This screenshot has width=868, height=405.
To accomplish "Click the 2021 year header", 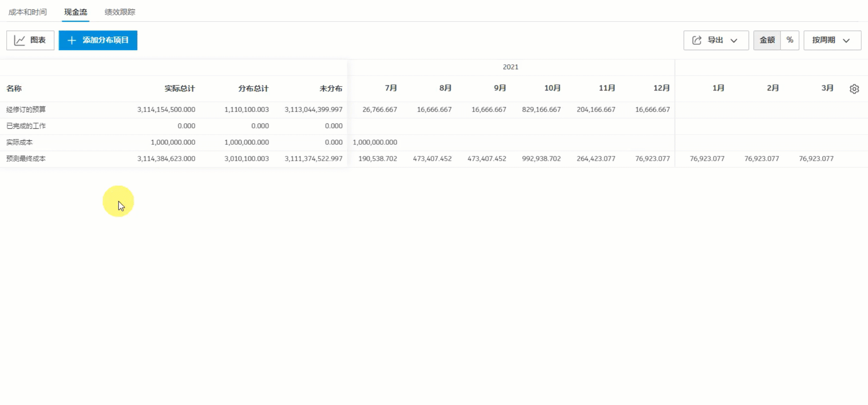I will point(511,67).
